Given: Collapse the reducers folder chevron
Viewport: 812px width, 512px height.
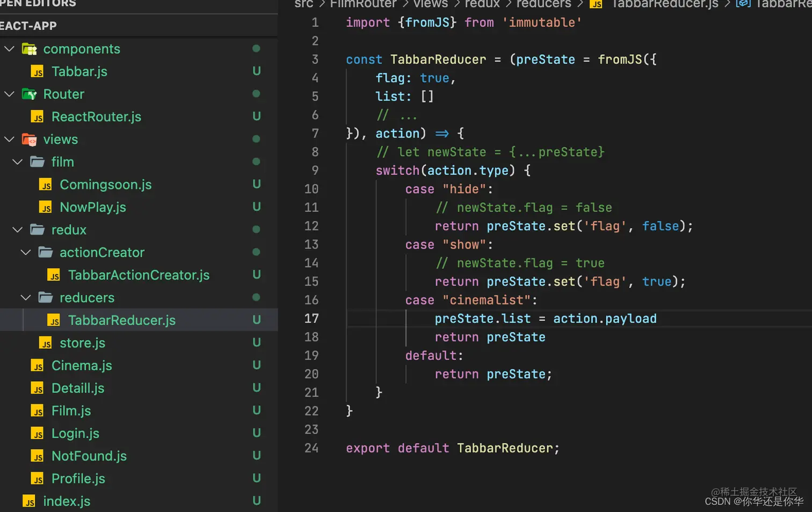Looking at the screenshot, I should [x=26, y=297].
